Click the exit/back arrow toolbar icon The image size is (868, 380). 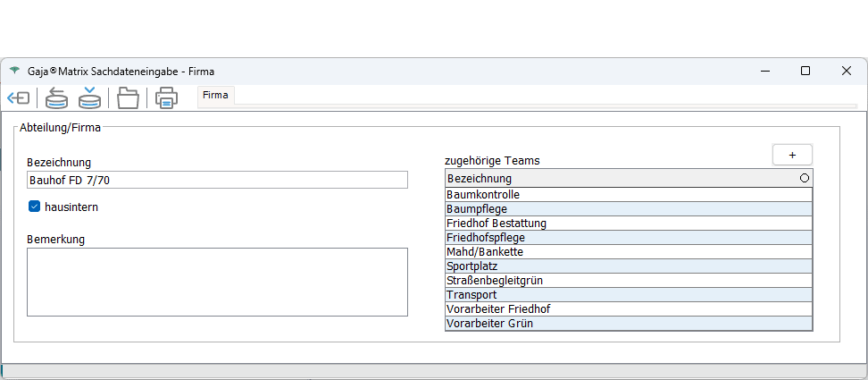click(18, 97)
